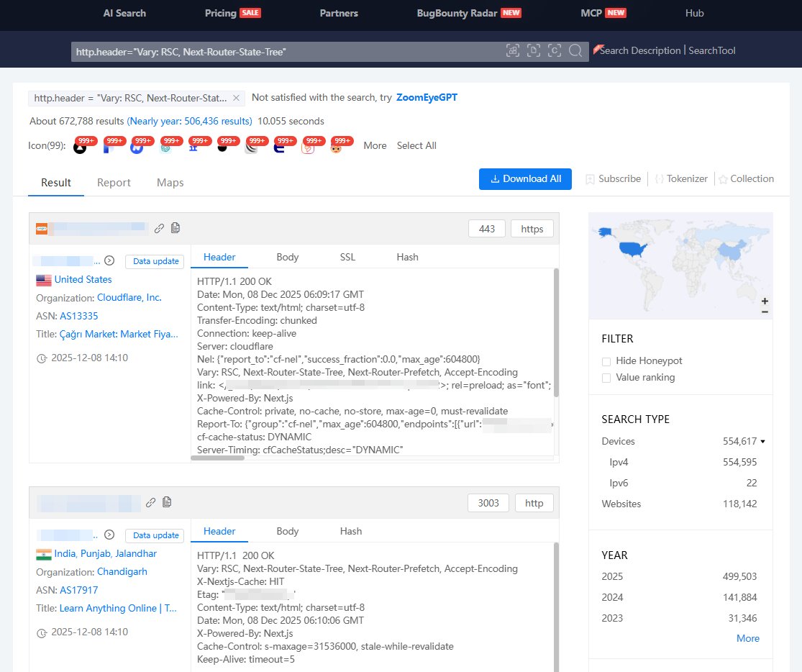Click the first favicon in the Icon(99) row

(x=81, y=145)
